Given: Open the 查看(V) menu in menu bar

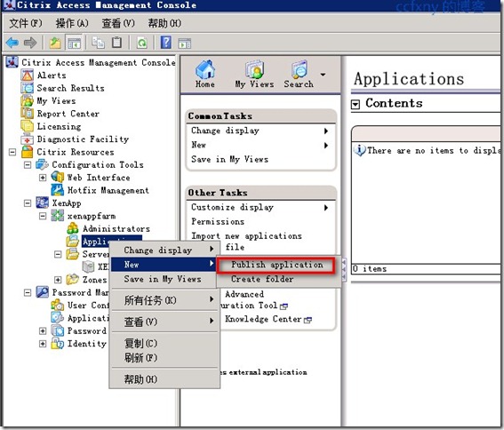Looking at the screenshot, I should [x=118, y=23].
